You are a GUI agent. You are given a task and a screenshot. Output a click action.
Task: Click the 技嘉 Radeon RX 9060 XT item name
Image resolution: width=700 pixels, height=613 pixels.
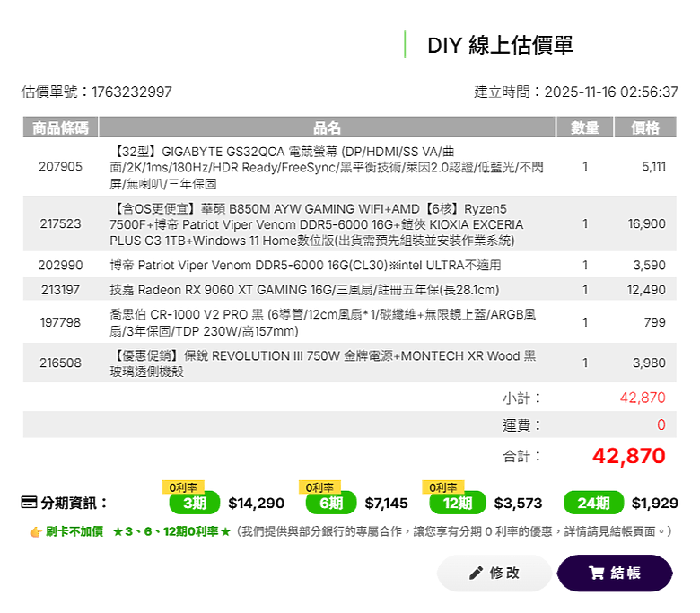click(304, 290)
